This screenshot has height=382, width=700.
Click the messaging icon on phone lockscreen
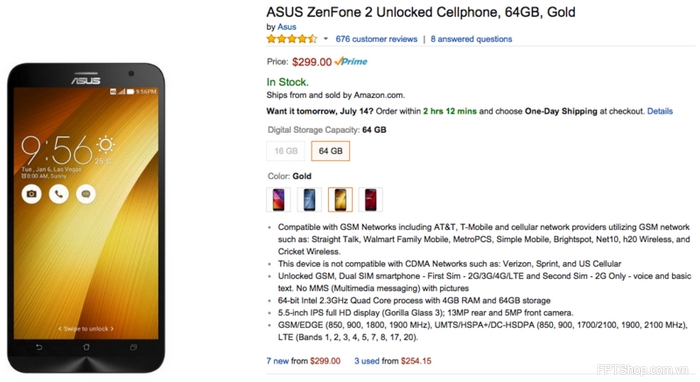86,194
